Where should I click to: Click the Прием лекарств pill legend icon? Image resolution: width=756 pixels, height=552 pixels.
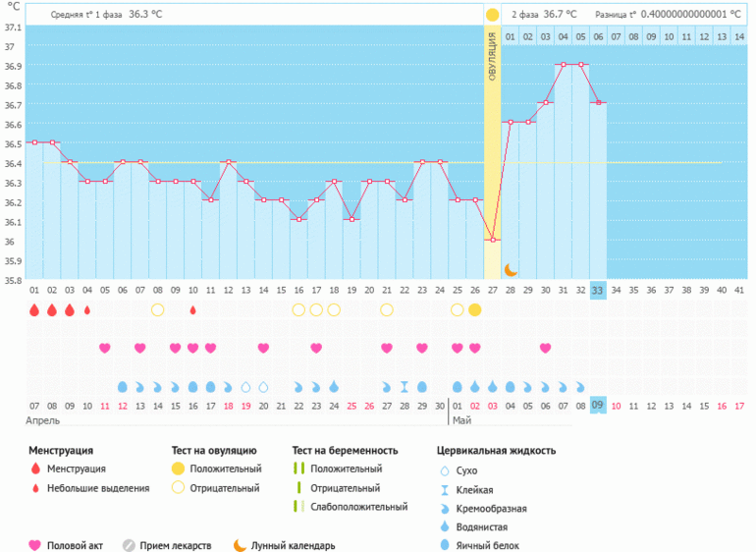coord(129,545)
